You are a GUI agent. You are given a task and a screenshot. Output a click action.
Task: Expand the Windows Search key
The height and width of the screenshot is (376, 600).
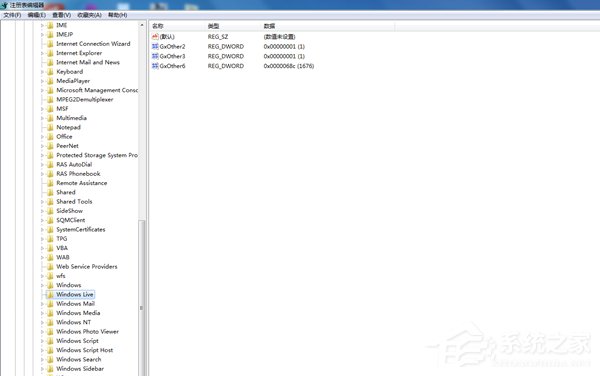coord(42,360)
